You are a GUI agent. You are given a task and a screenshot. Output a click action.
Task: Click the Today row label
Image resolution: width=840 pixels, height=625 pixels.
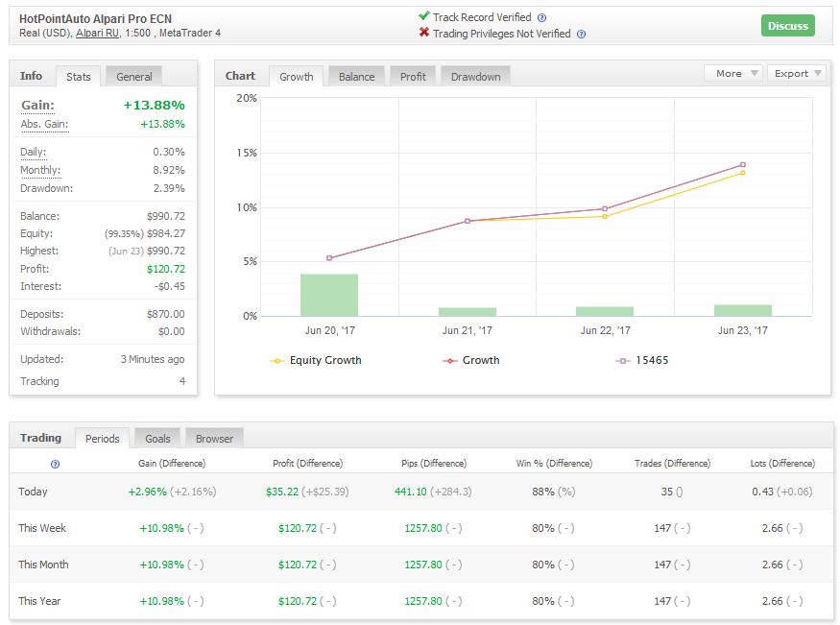33,492
